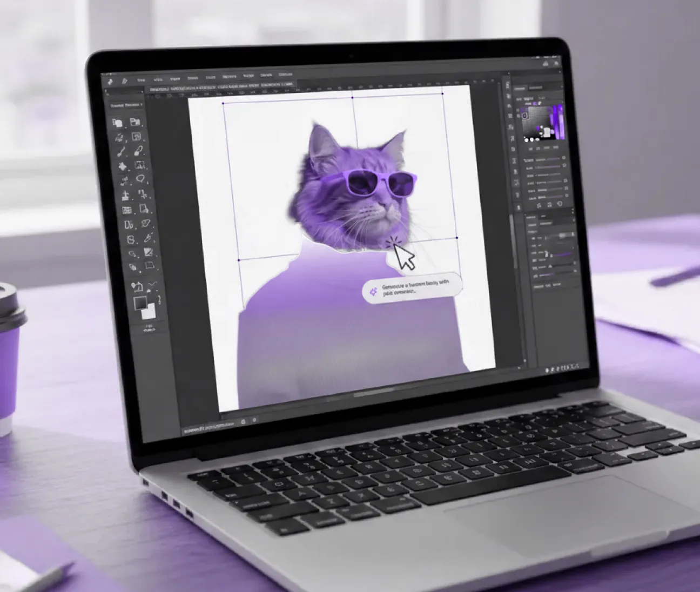Click the home icon in the top-left bar
This screenshot has height=592, width=700.
[x=110, y=81]
